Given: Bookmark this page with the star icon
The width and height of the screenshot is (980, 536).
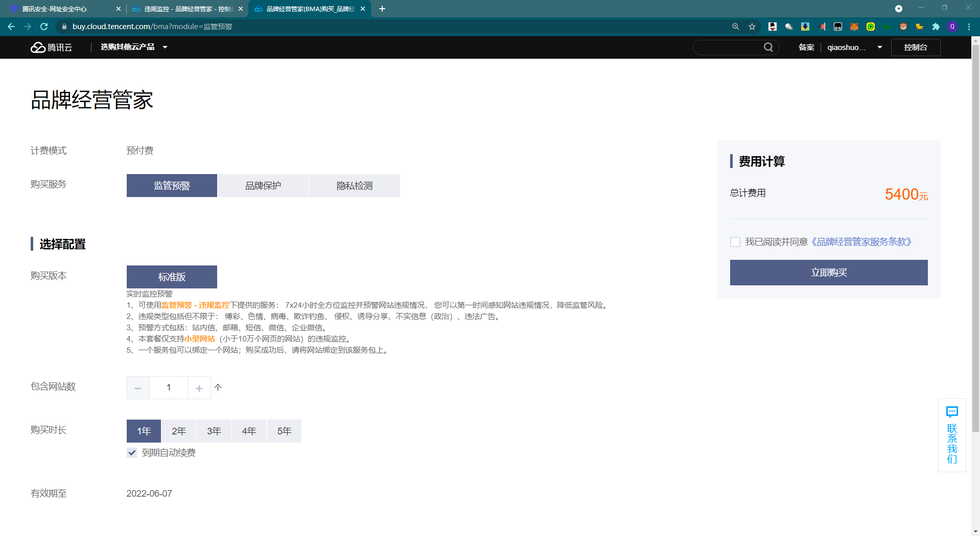Looking at the screenshot, I should tap(752, 27).
